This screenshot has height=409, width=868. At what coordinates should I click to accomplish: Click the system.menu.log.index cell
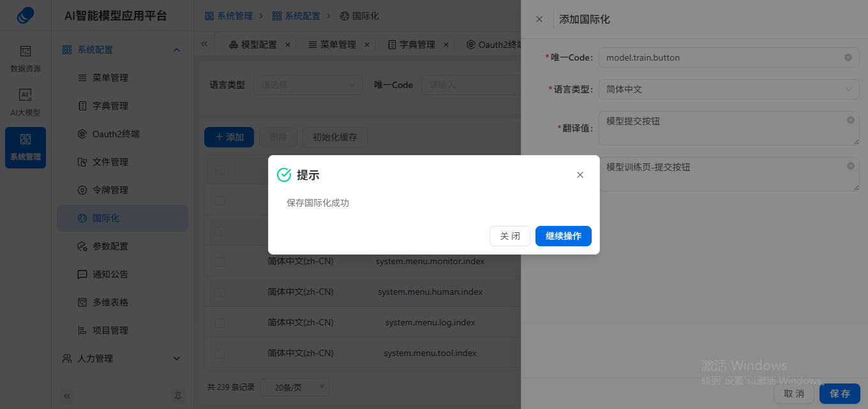(430, 323)
